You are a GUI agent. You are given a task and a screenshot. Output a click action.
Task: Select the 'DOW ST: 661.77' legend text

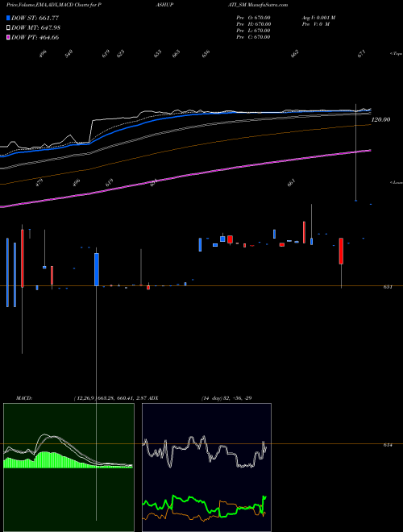35,18
